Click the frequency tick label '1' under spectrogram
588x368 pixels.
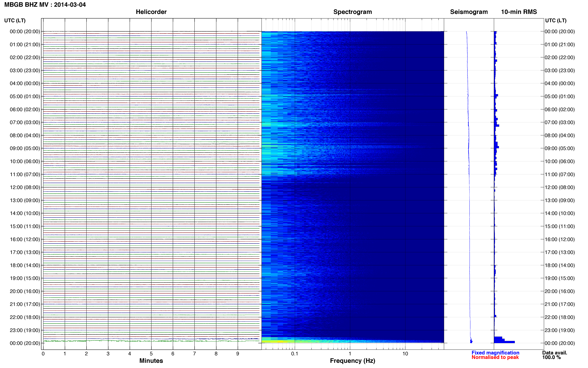(x=350, y=354)
